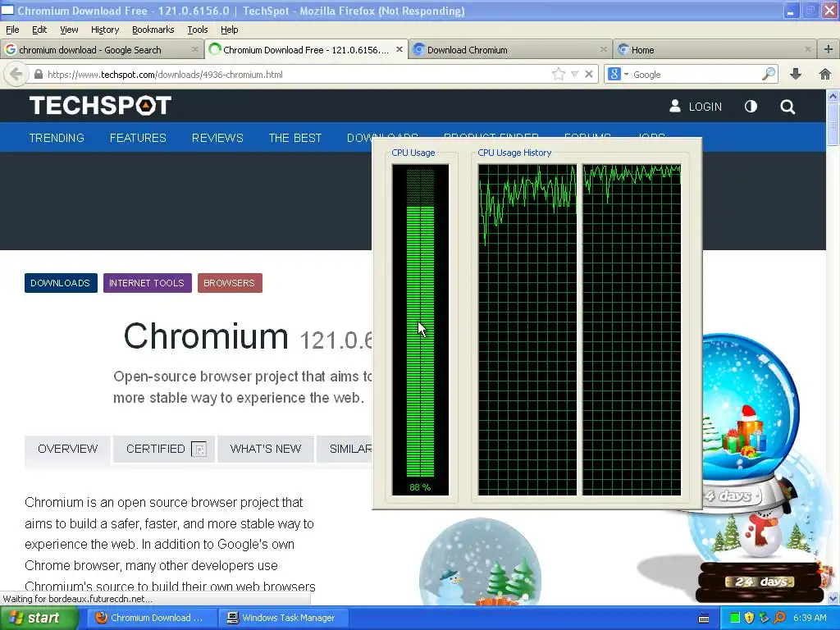Click THE BEST in TechSpot navigation
840x630 pixels.
[x=295, y=138]
